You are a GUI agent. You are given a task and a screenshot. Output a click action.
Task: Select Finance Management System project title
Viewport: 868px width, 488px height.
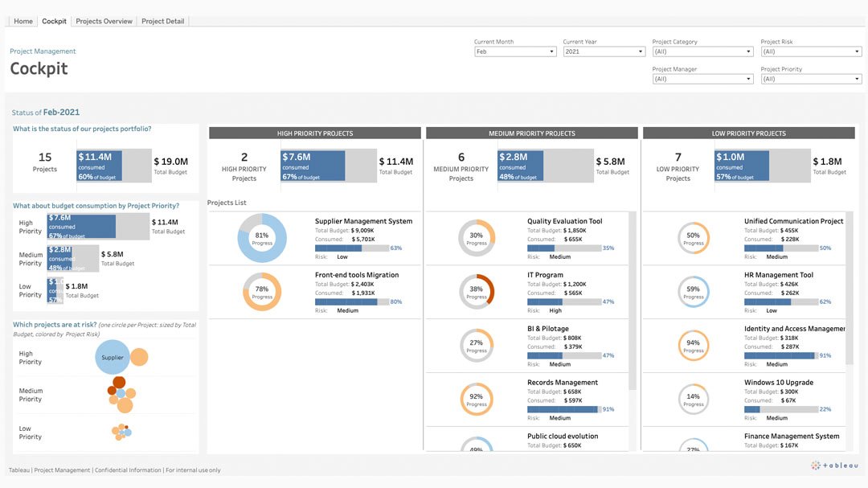[791, 436]
